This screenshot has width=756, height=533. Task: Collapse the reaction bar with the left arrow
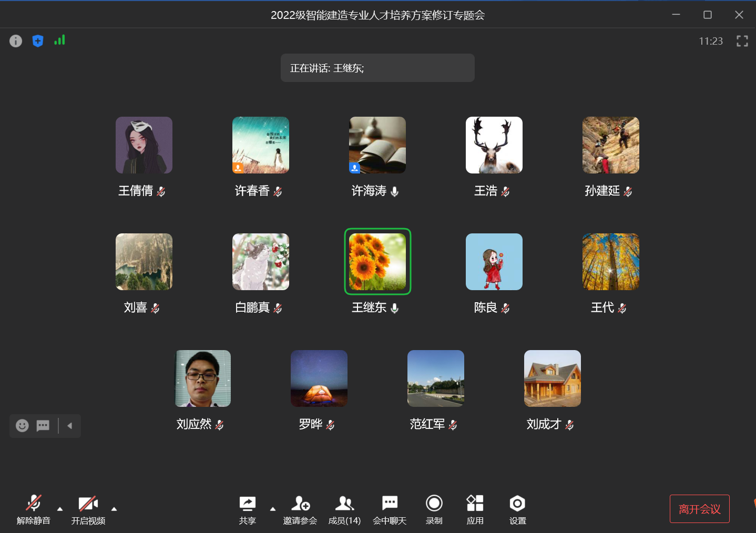tap(69, 426)
